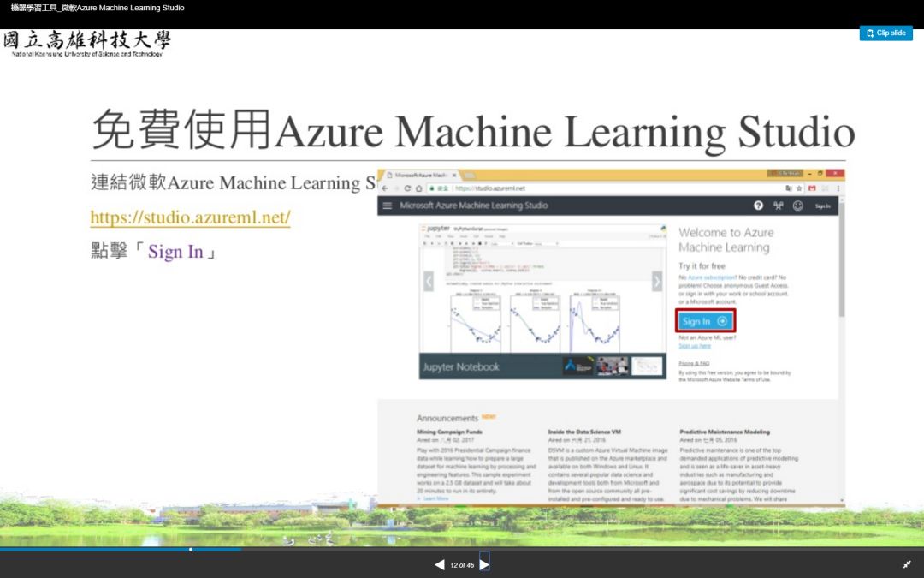Click the university logo at the top left
Image resolution: width=924 pixels, height=578 pixels.
86,44
